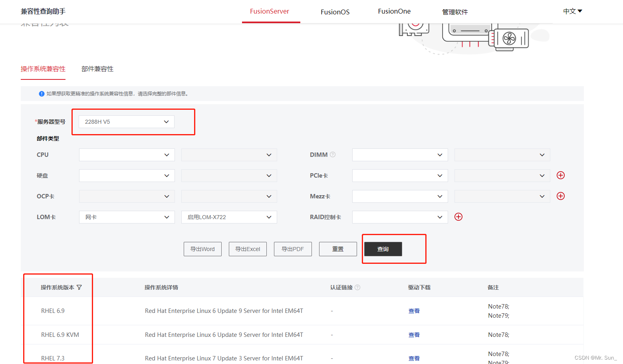The image size is (623, 364).
Task: Click the help icon next to DIMM
Action: 333,154
